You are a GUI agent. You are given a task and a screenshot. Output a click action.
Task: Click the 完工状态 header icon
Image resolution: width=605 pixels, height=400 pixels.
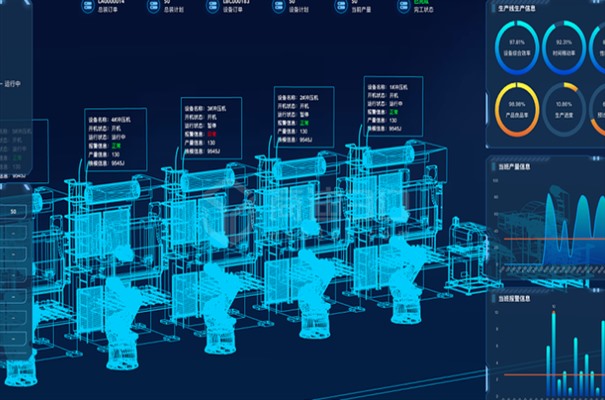click(x=404, y=6)
